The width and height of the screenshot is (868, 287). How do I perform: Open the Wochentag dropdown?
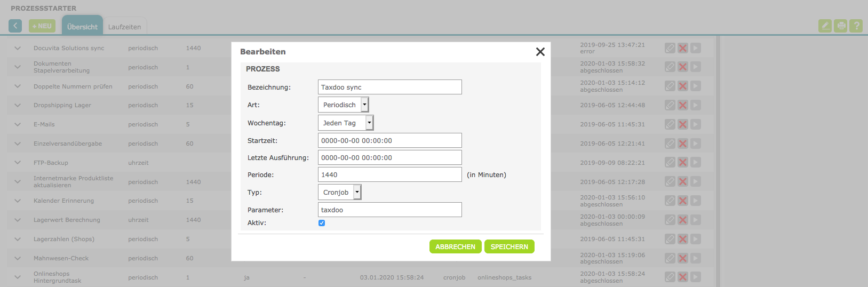tap(346, 123)
